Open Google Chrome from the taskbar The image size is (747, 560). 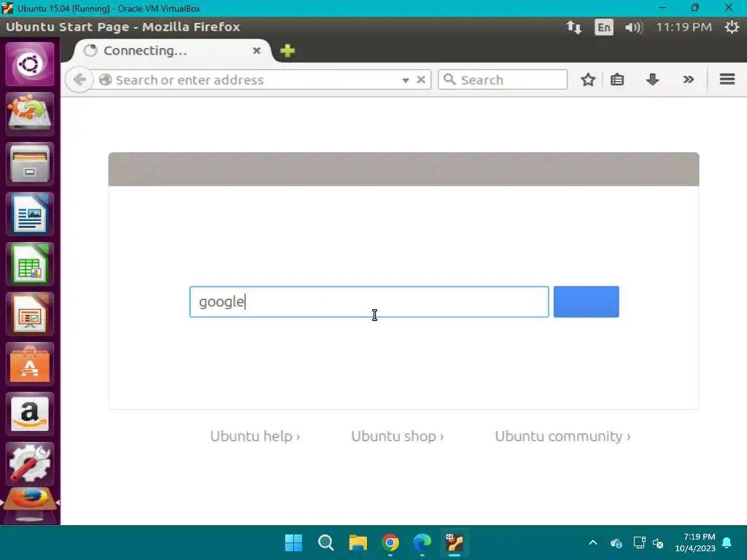(x=390, y=542)
